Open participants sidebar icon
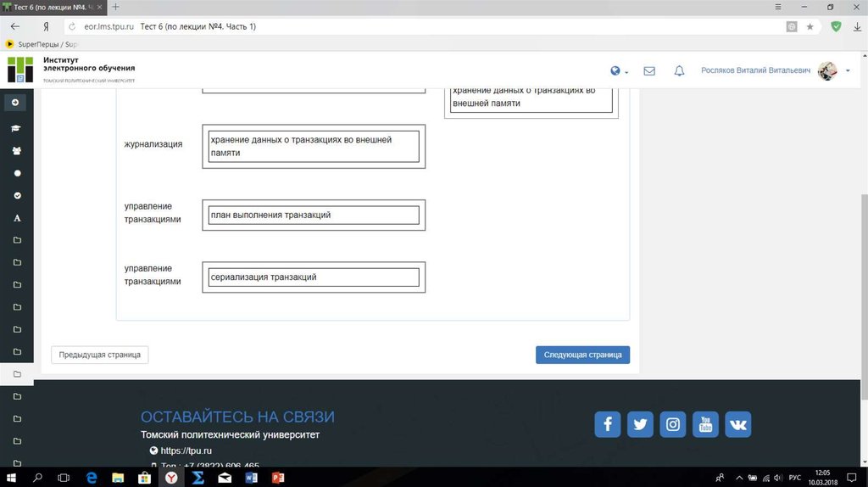The image size is (868, 487). [x=17, y=151]
